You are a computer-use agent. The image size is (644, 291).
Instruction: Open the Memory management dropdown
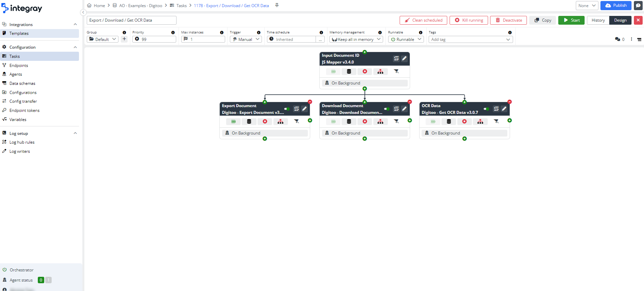click(x=356, y=40)
